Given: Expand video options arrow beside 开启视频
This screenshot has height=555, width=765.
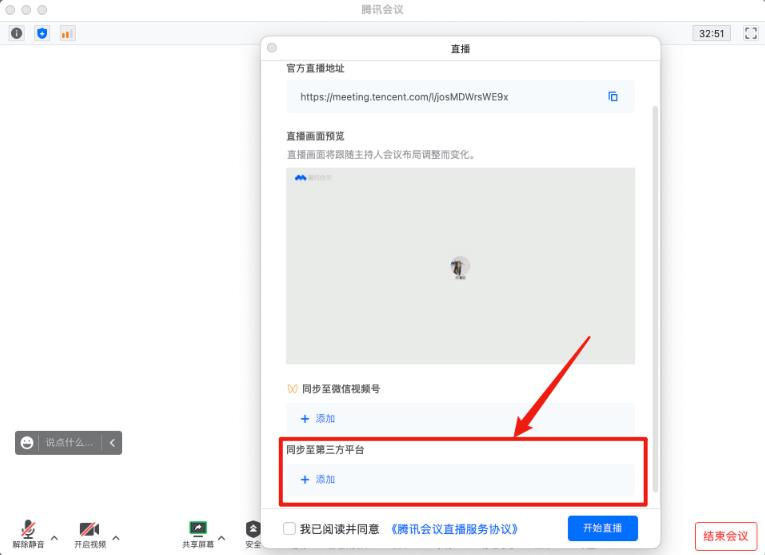Looking at the screenshot, I should (x=116, y=538).
